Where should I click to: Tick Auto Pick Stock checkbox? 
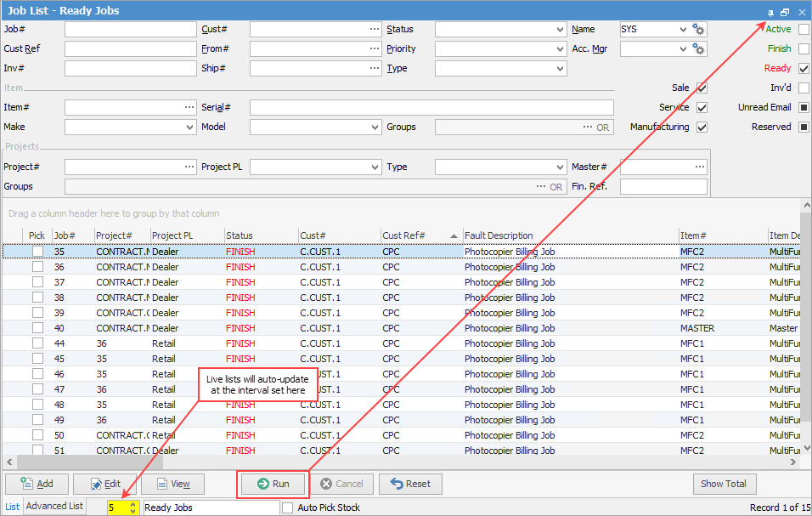288,507
